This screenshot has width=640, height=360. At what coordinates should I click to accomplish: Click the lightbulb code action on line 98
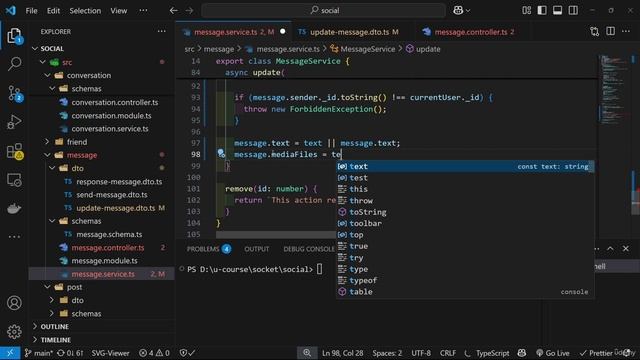221,153
